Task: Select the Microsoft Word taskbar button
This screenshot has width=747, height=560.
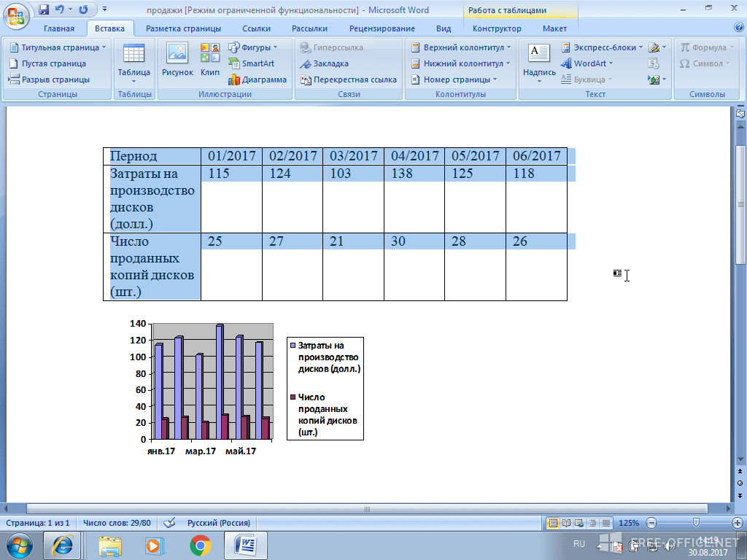Action: 245,545
